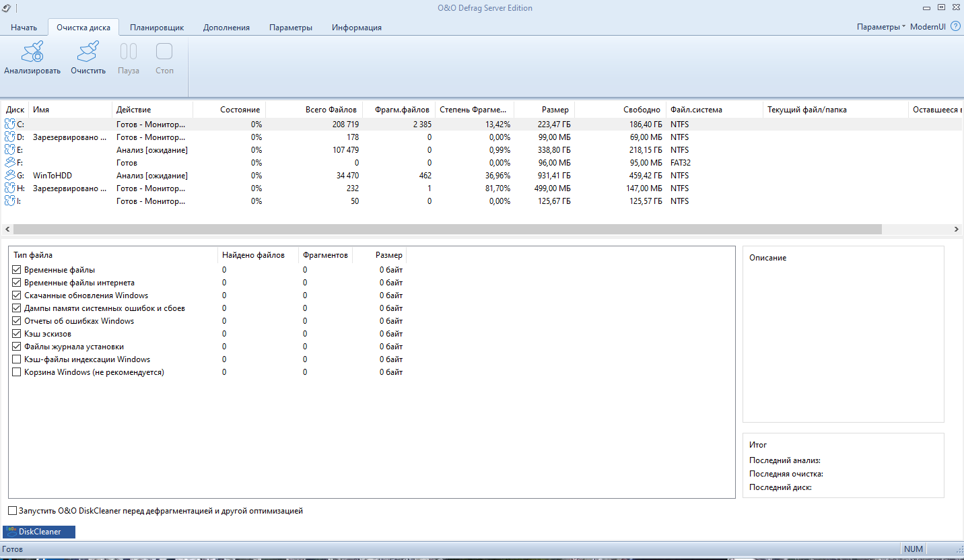The image size is (964, 560).
Task: Click 208 719 total files cell
Action: (345, 125)
